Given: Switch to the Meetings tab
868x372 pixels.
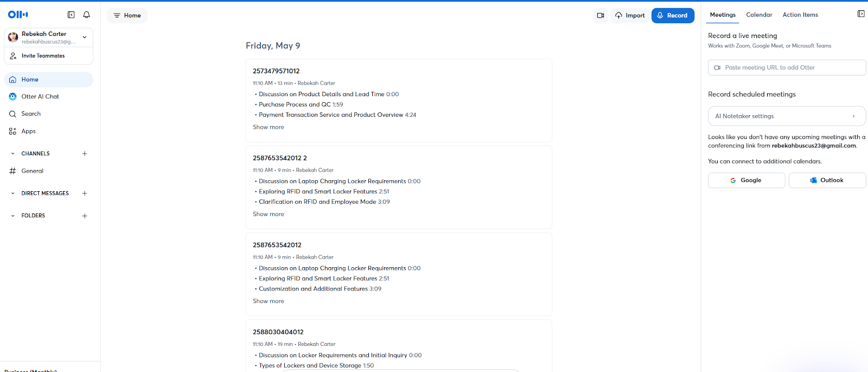Looking at the screenshot, I should point(723,15).
